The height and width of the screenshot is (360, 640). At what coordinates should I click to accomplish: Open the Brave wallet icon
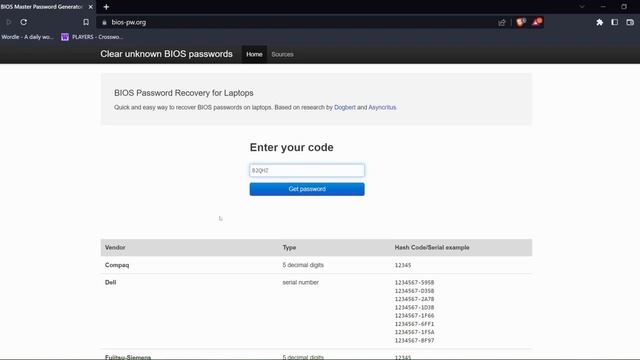(x=630, y=22)
